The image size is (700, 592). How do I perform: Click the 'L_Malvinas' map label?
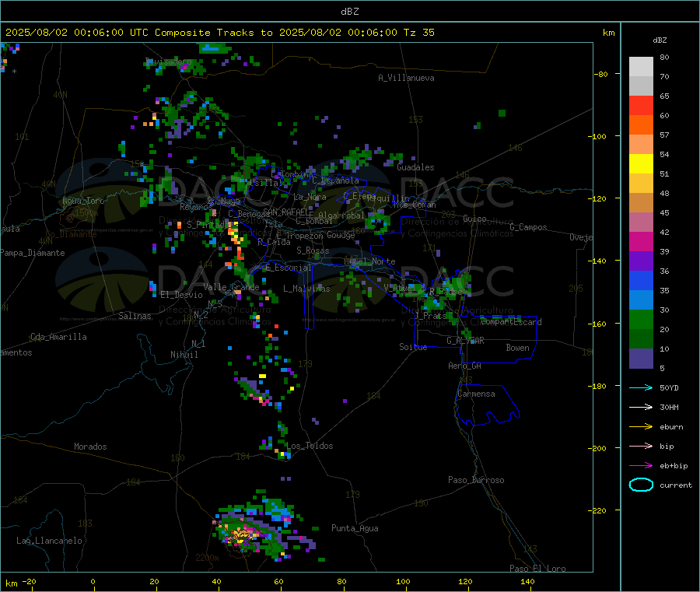click(306, 289)
